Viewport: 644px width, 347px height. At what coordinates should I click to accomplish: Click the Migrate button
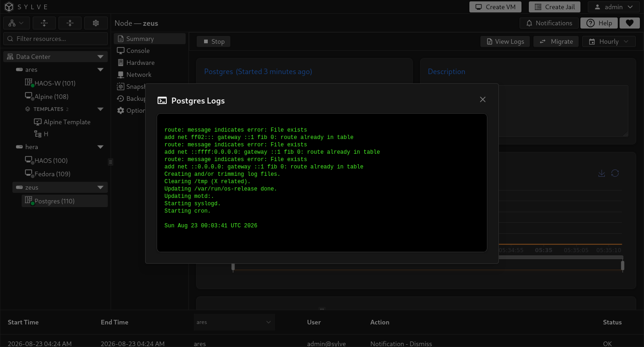tap(556, 41)
